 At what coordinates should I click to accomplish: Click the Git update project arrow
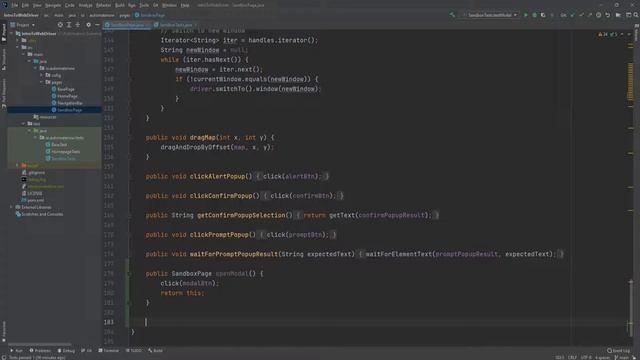click(572, 15)
